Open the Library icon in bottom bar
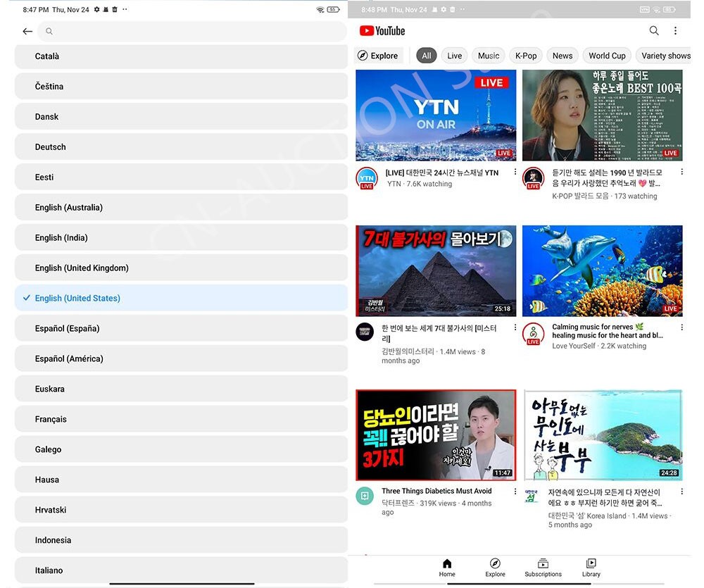 click(591, 568)
